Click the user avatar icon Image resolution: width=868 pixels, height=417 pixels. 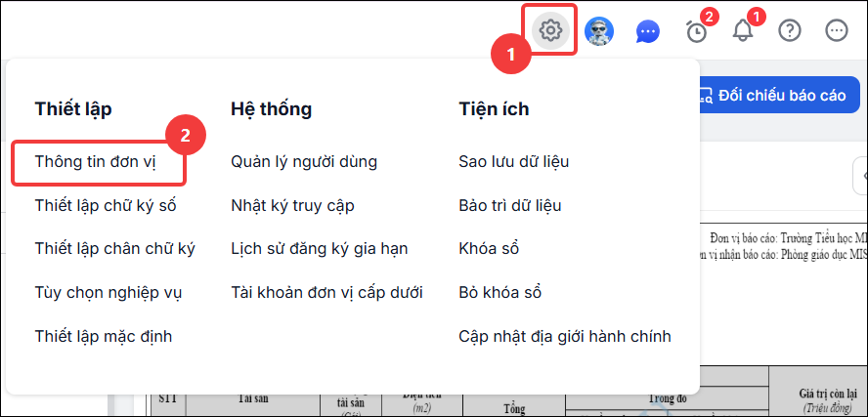tap(599, 31)
